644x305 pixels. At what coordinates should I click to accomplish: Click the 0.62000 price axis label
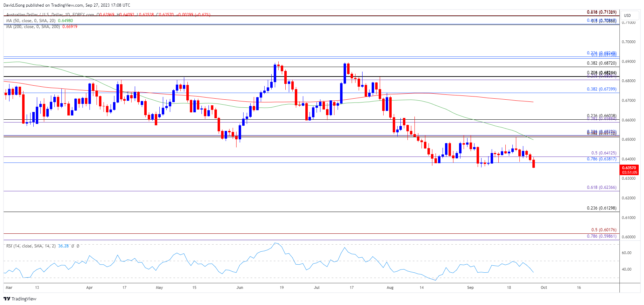629,198
